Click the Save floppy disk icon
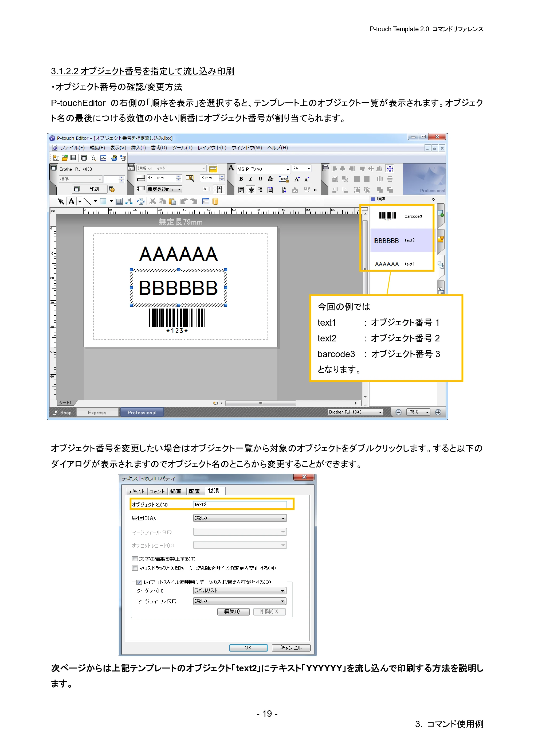The width and height of the screenshot is (534, 756). click(73, 158)
